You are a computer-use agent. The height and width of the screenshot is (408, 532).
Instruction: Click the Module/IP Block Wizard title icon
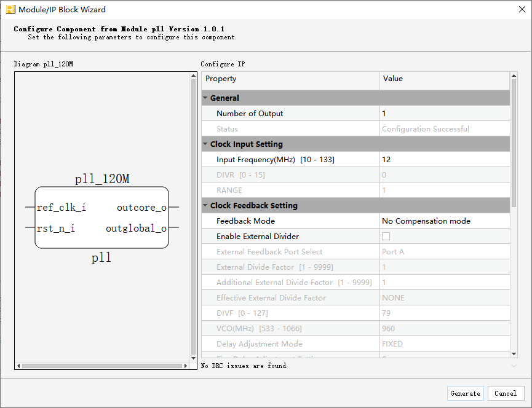(10, 9)
